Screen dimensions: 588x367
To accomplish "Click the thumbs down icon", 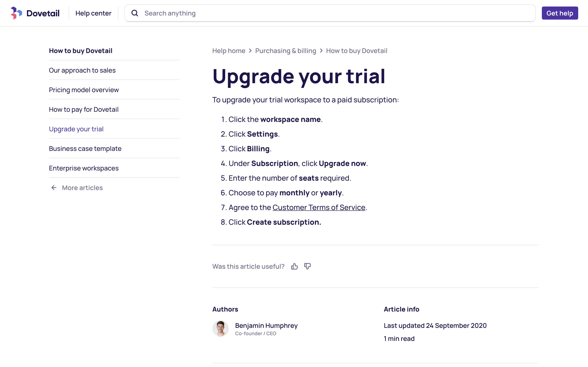I will pyautogui.click(x=307, y=266).
